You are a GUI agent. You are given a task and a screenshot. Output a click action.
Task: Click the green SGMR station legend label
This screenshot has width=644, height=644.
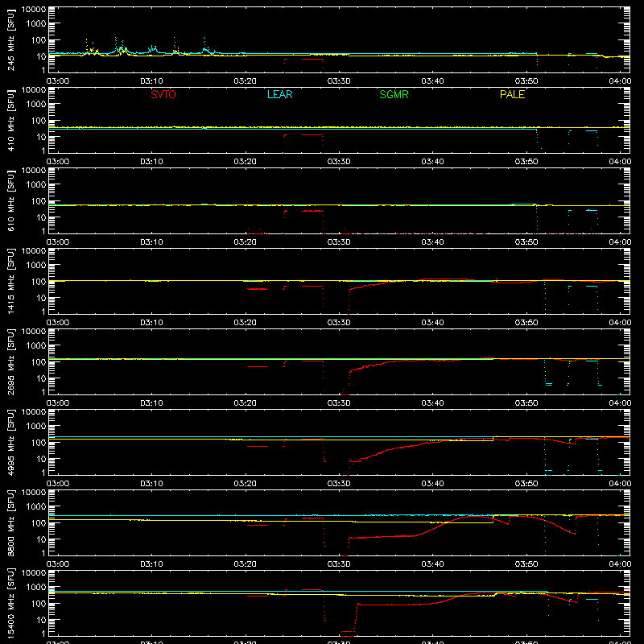[394, 94]
